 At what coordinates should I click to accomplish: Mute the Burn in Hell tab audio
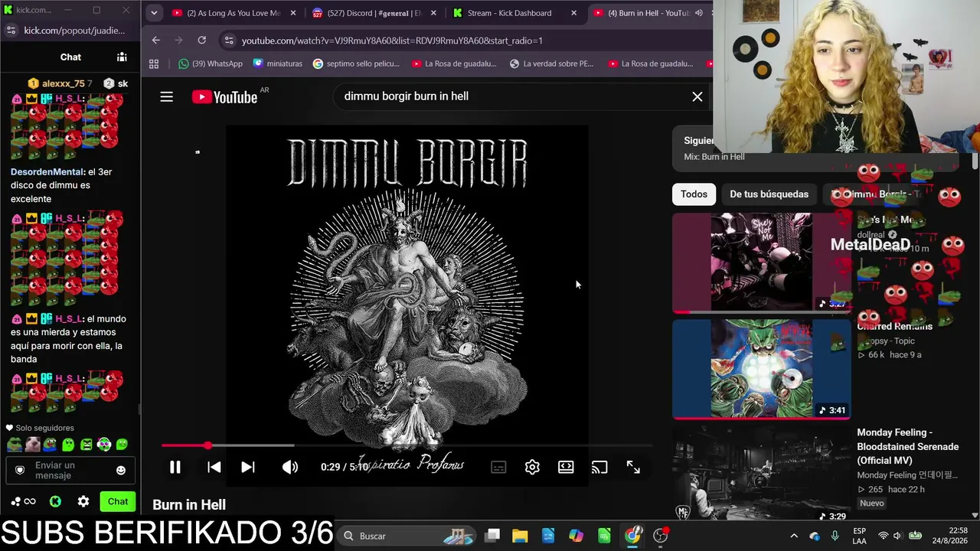(x=699, y=13)
